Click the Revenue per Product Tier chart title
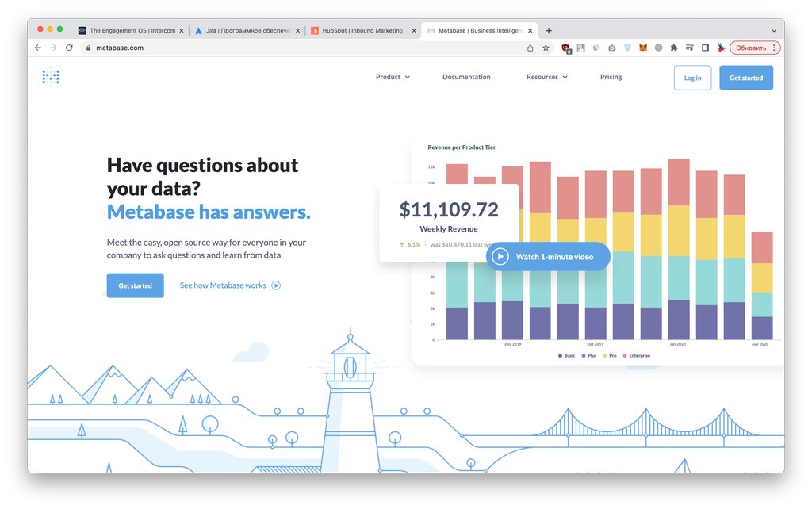812x509 pixels. pyautogui.click(x=462, y=147)
